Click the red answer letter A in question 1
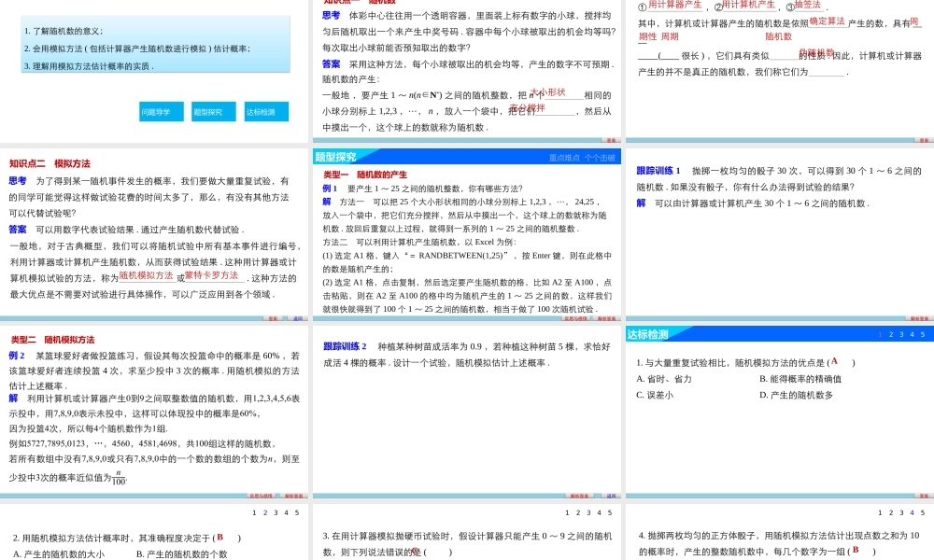 pyautogui.click(x=834, y=361)
